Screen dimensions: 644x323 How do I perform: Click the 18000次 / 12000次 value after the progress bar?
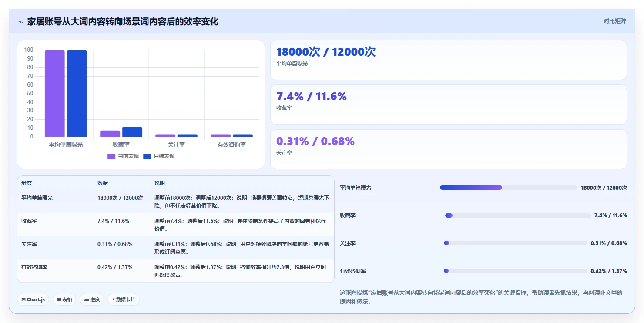pyautogui.click(x=604, y=188)
